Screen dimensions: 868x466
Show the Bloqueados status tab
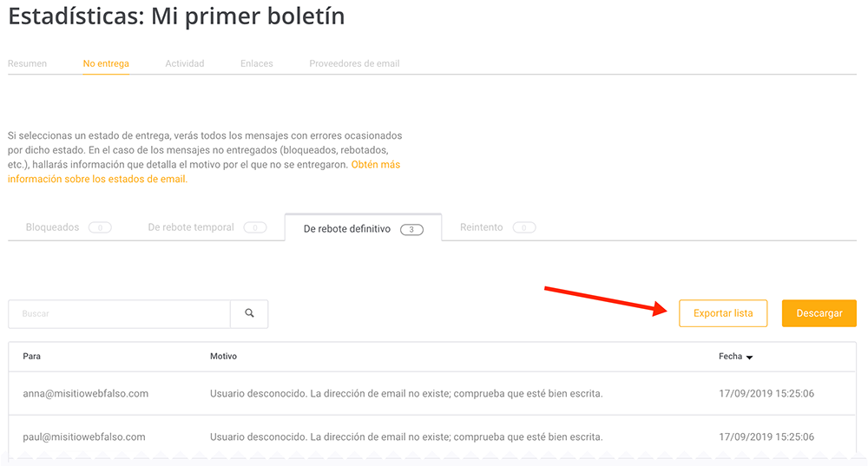(69, 227)
